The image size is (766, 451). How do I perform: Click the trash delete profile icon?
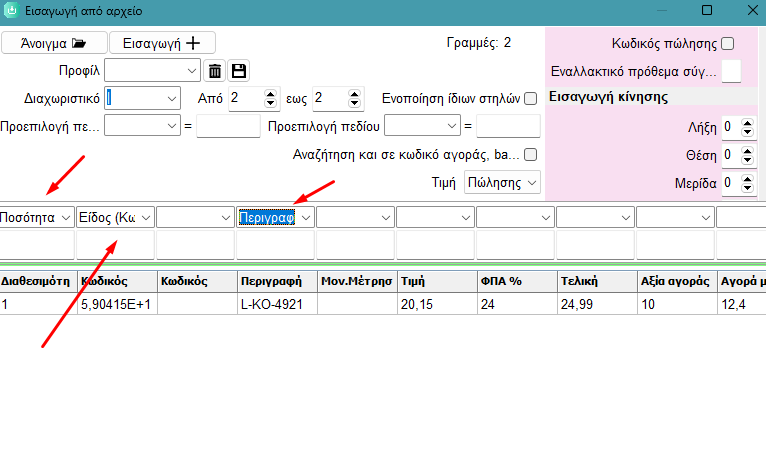214,71
